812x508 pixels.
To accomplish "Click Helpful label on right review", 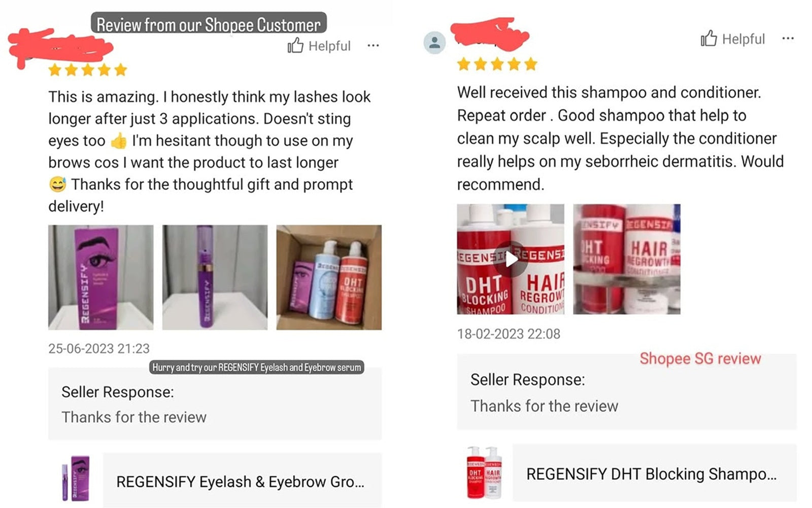I will (x=743, y=39).
